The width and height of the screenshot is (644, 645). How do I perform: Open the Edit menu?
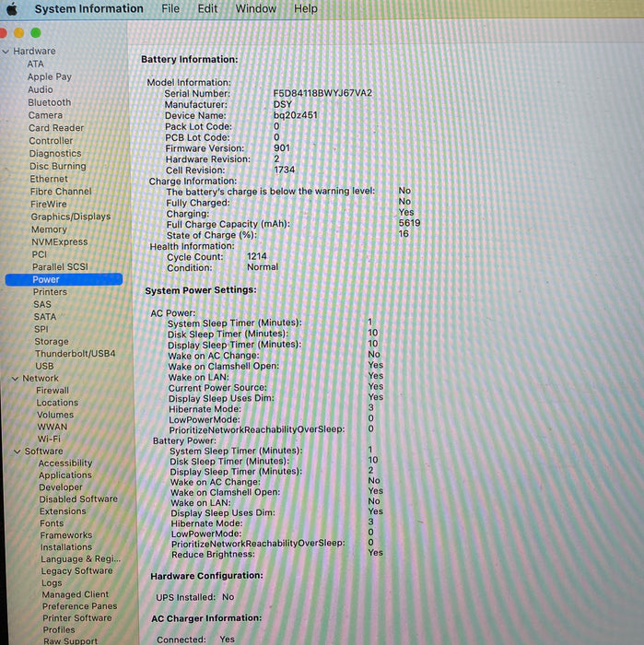pyautogui.click(x=207, y=8)
